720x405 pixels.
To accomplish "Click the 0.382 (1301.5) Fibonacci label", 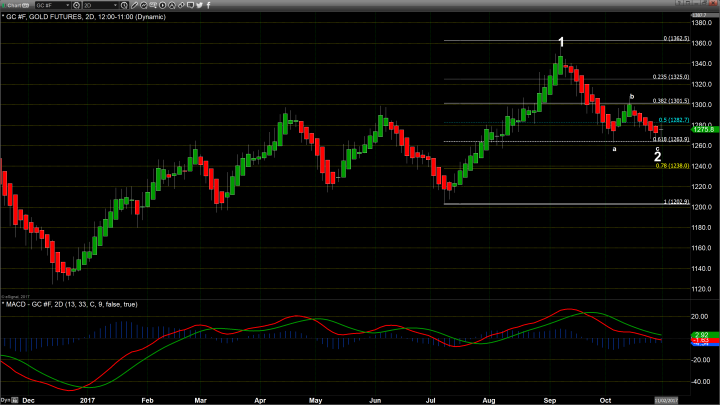I will (671, 101).
